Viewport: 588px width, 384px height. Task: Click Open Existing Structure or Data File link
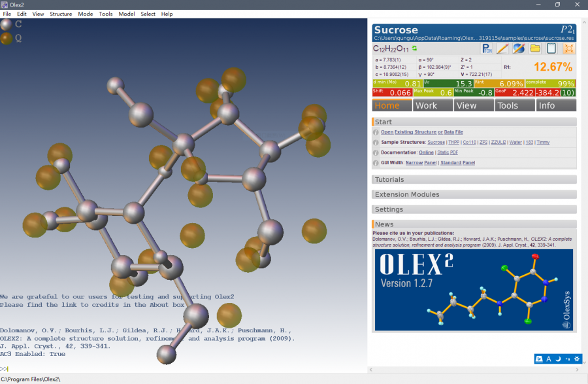click(x=422, y=132)
